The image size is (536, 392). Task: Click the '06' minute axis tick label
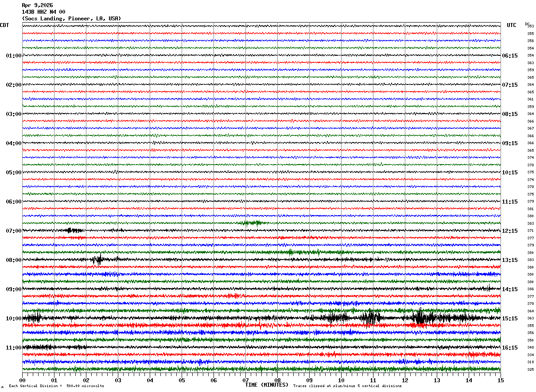pos(214,380)
